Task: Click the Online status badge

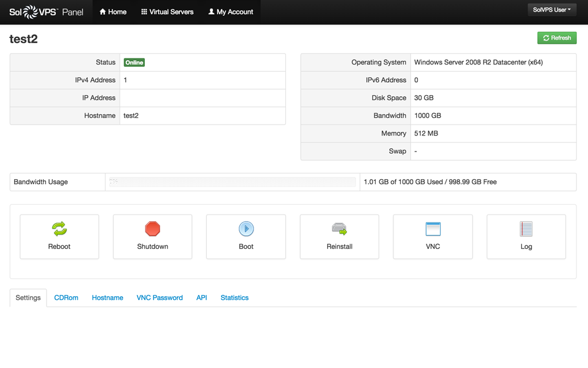Action: point(134,62)
